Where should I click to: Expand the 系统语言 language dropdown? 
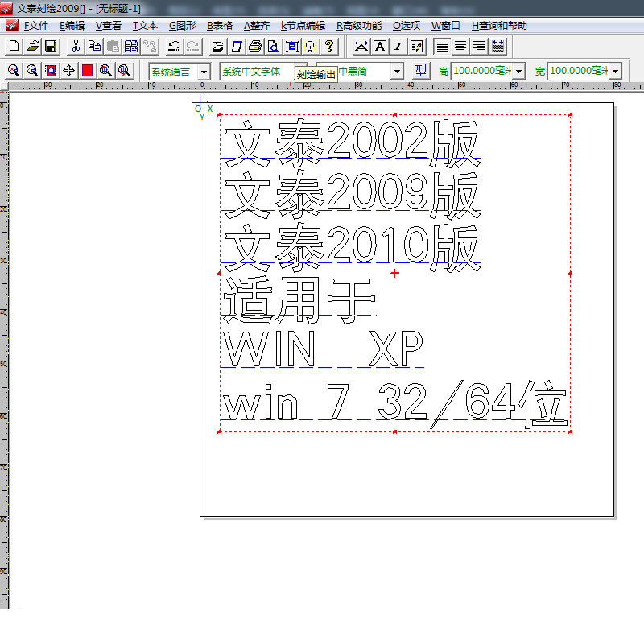coord(204,72)
